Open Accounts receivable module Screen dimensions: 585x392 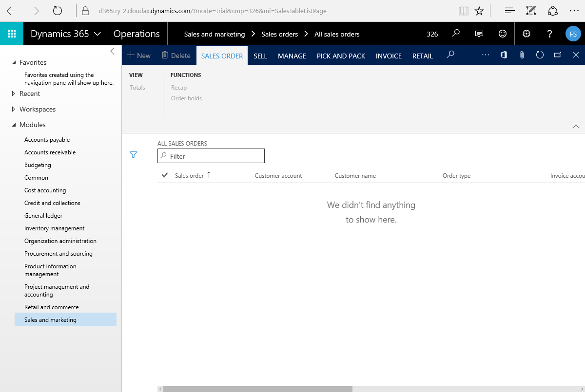click(x=50, y=152)
